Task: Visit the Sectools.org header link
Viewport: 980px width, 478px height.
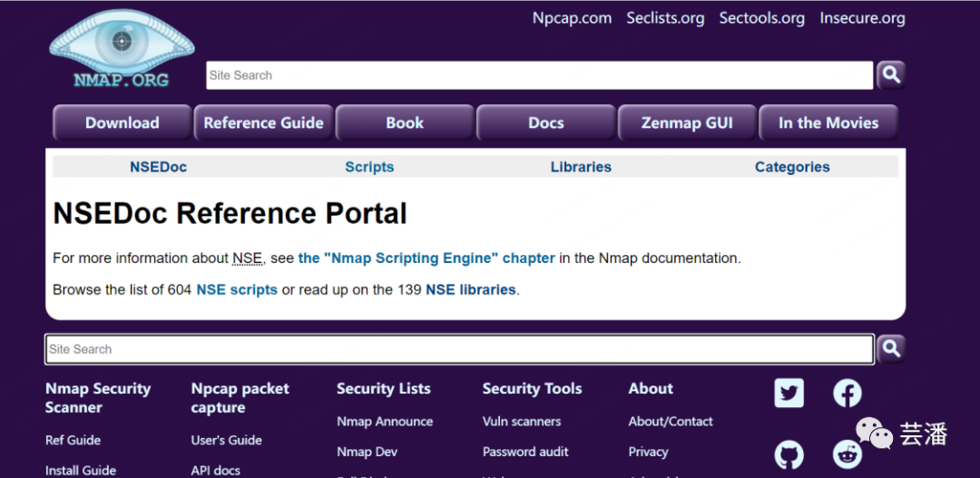Action: click(x=761, y=18)
